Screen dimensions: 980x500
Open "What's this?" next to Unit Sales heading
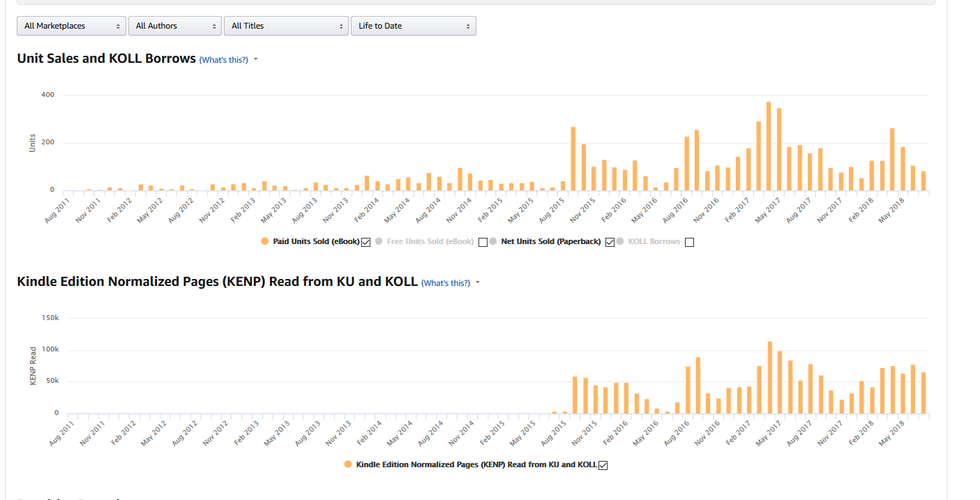click(x=224, y=60)
